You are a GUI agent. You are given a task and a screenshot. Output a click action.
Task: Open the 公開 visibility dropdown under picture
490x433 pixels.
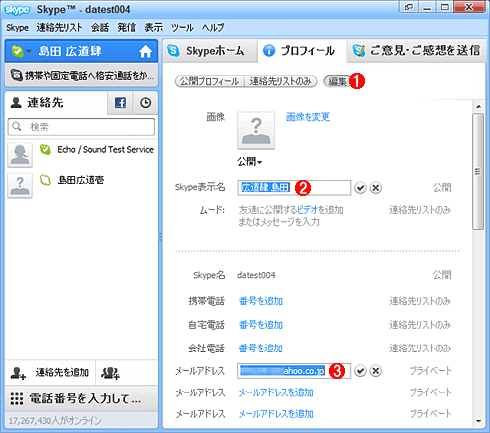click(x=250, y=162)
